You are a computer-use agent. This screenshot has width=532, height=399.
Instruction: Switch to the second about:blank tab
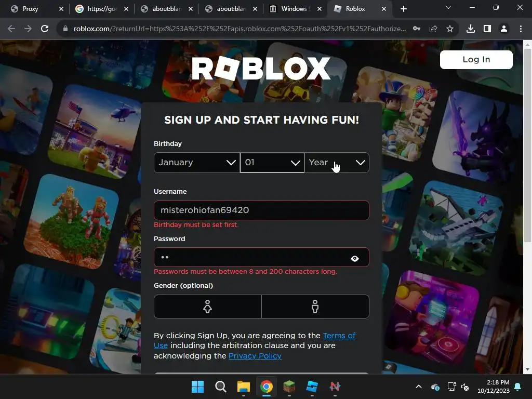(x=231, y=9)
